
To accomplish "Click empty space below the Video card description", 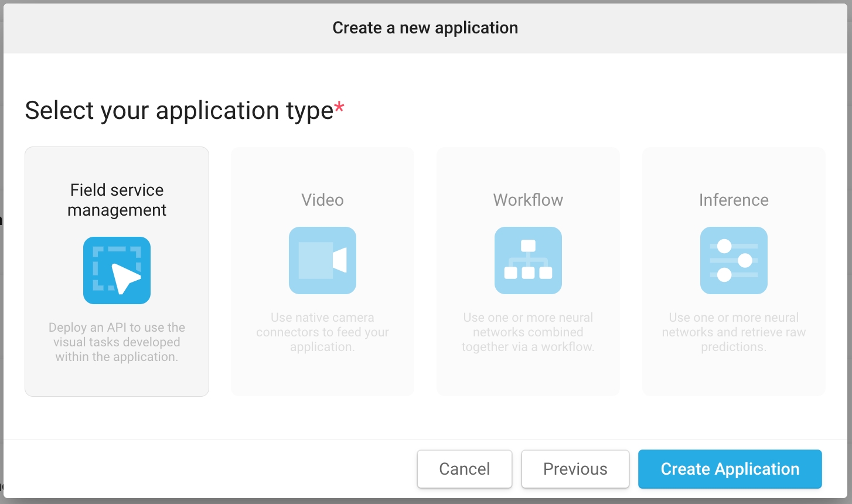I will (x=322, y=375).
